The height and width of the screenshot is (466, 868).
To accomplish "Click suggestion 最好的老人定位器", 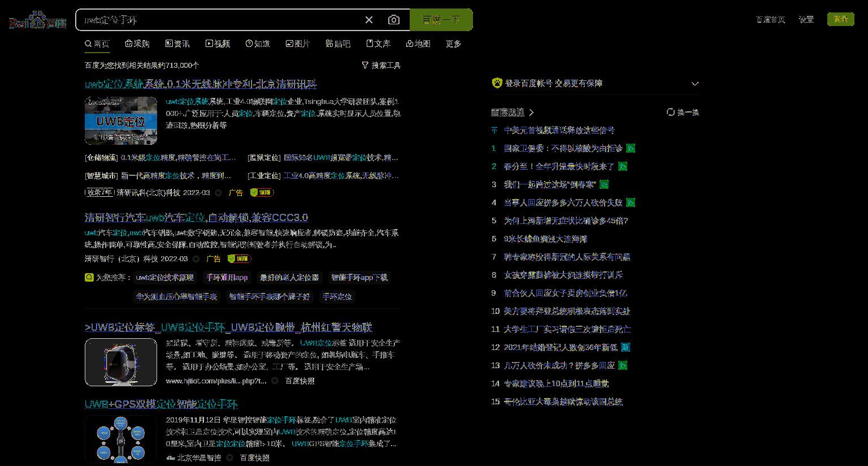I will [x=289, y=278].
